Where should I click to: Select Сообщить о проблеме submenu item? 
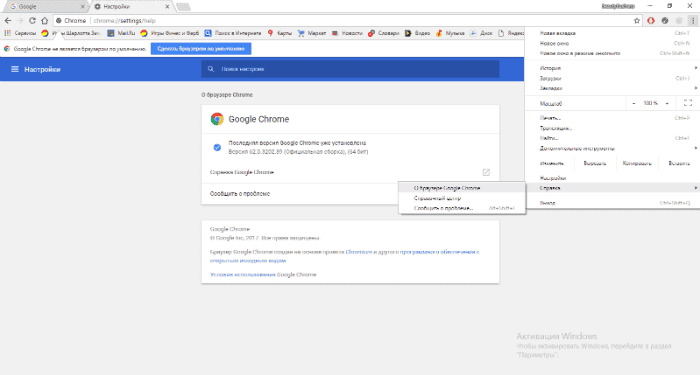(462, 208)
